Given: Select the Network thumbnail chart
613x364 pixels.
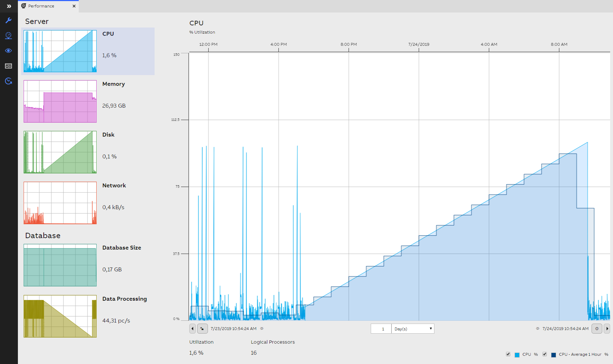Looking at the screenshot, I should click(x=60, y=203).
